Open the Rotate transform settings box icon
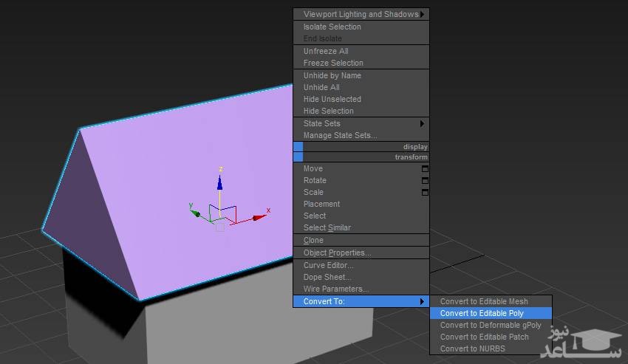The height and width of the screenshot is (364, 628). tap(425, 180)
